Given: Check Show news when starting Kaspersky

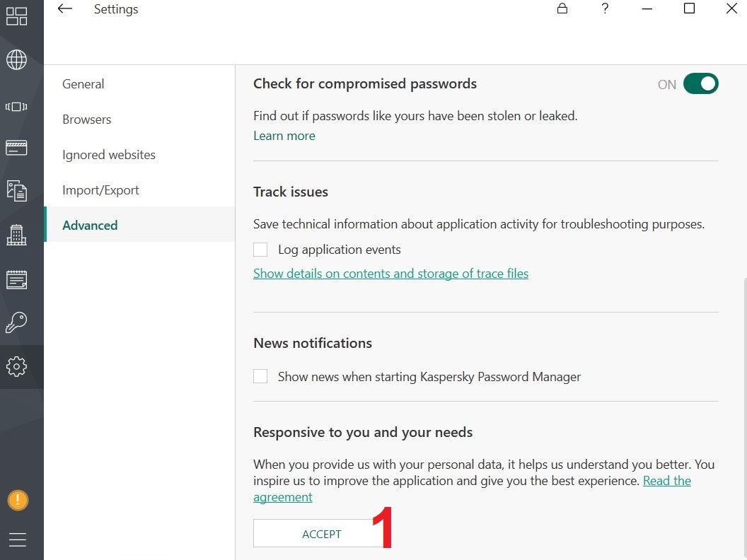Looking at the screenshot, I should point(261,377).
